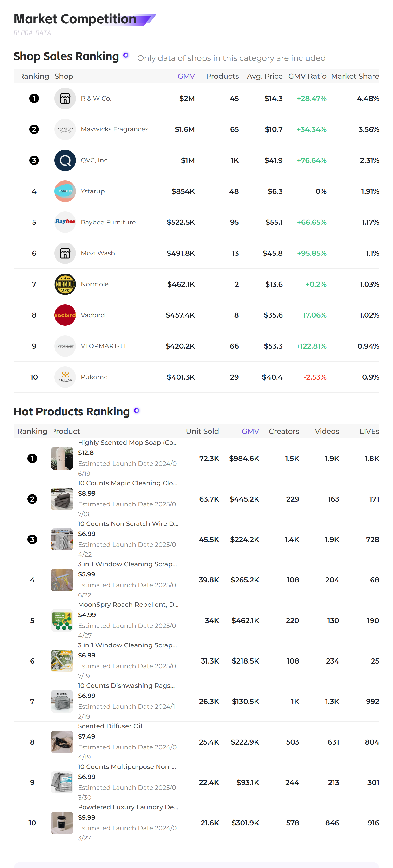Click the Unit Sold column header
Image resolution: width=393 pixels, height=868 pixels.
(x=203, y=431)
